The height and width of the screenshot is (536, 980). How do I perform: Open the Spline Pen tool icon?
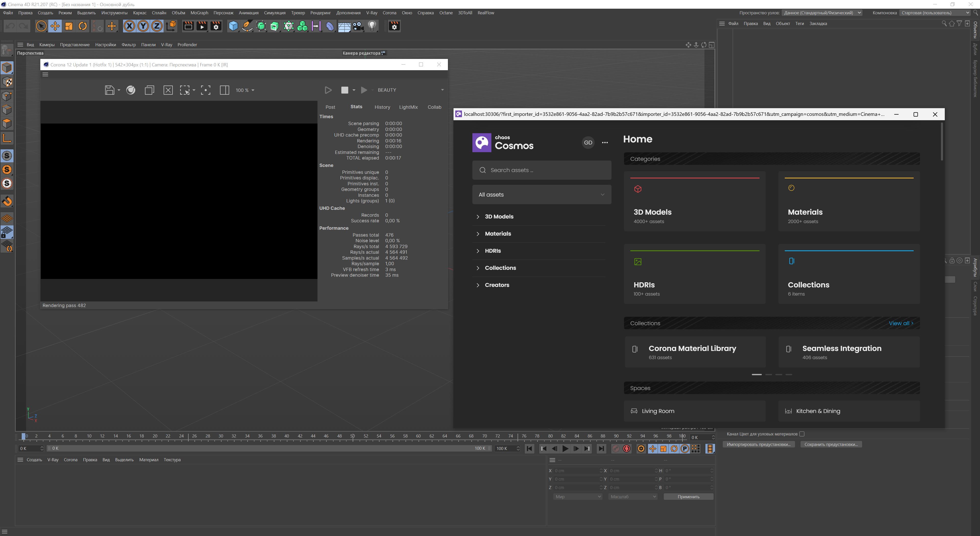(247, 26)
